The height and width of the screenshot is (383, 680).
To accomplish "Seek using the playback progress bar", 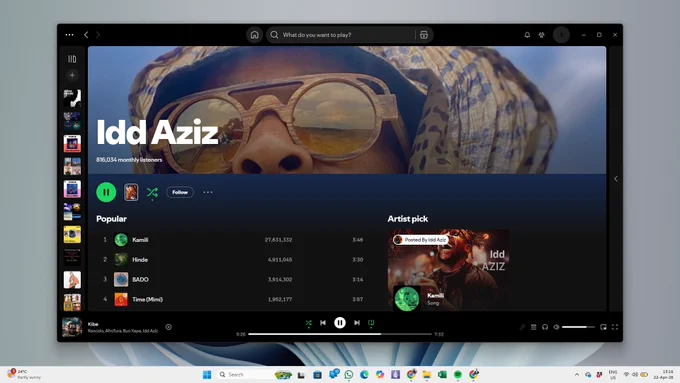I will [x=340, y=334].
